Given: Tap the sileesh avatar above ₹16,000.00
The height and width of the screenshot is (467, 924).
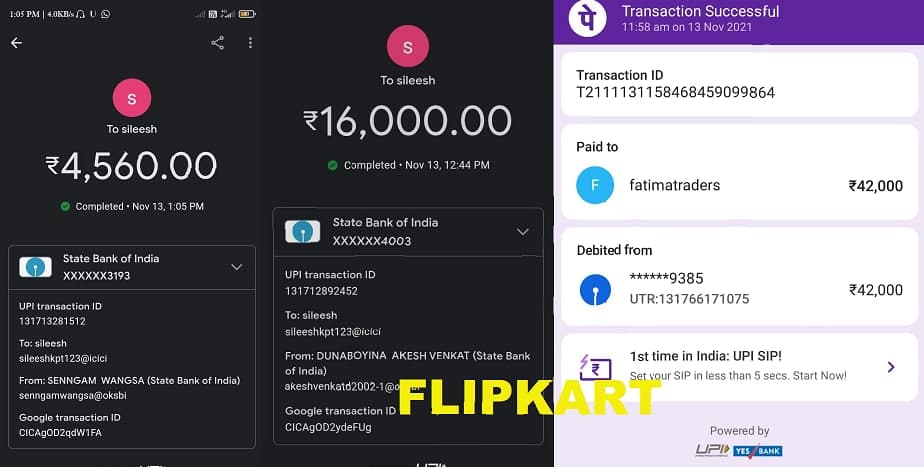Looking at the screenshot, I should [408, 47].
